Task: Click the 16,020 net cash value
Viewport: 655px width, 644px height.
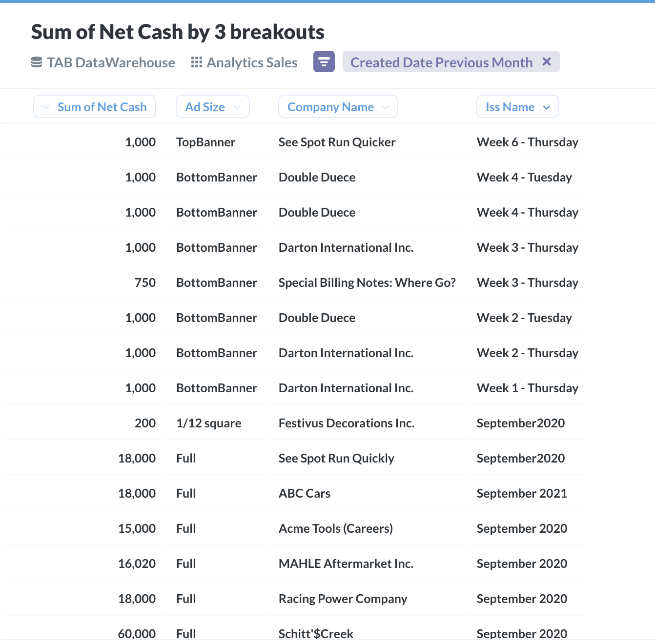Action: (137, 563)
